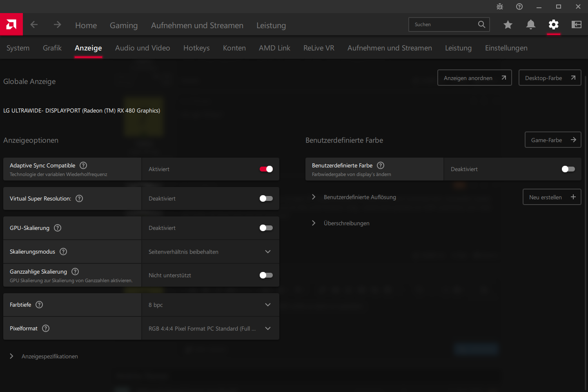Screen dimensions: 588x392
Task: Expand Überschreibungen section
Action: [x=341, y=223]
